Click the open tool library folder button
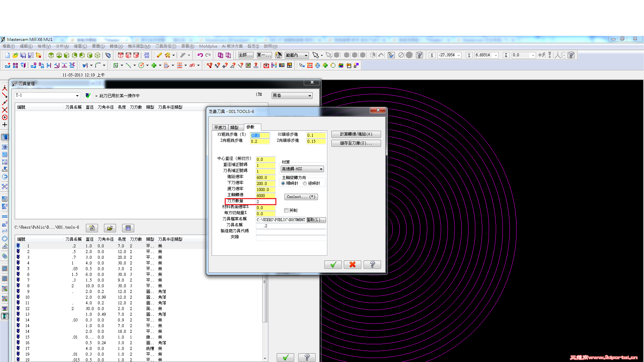 (110, 228)
